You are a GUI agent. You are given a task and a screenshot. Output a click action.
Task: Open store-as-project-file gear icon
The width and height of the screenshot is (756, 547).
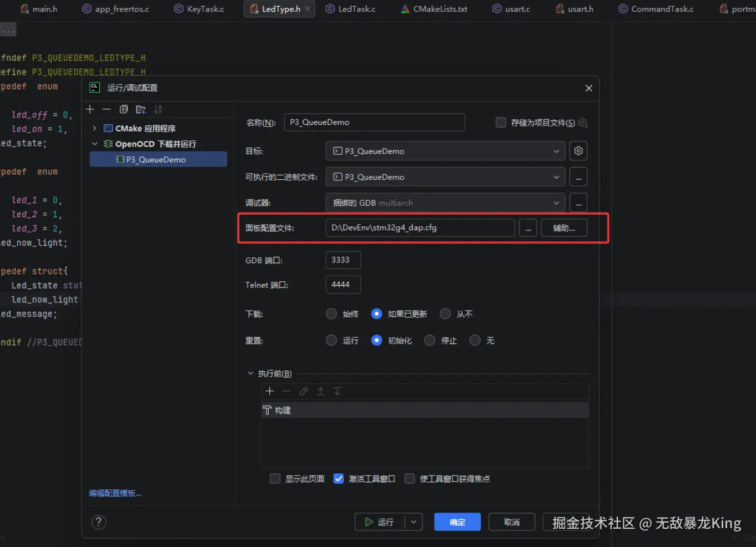tap(583, 123)
